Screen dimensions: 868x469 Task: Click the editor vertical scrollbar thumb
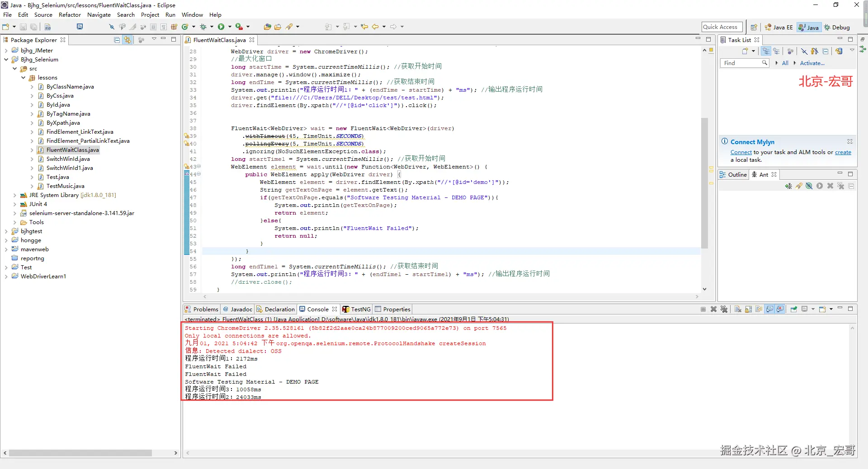pyautogui.click(x=704, y=183)
